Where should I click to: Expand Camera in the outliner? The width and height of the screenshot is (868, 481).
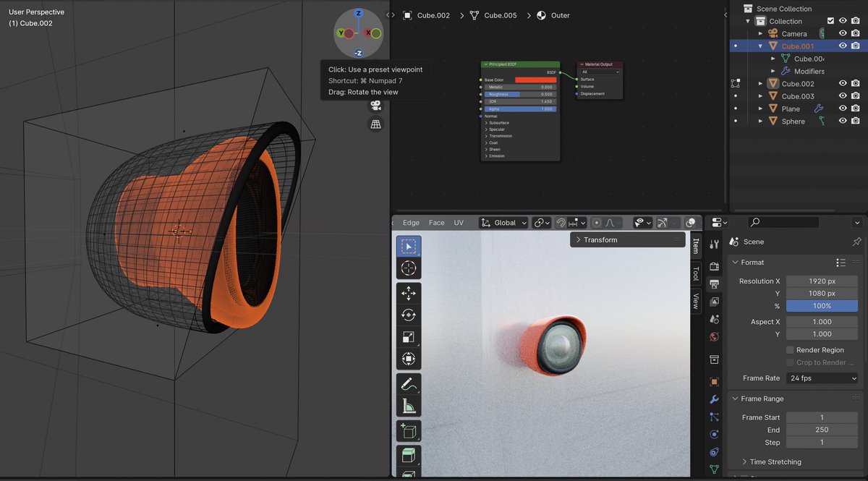coord(760,33)
